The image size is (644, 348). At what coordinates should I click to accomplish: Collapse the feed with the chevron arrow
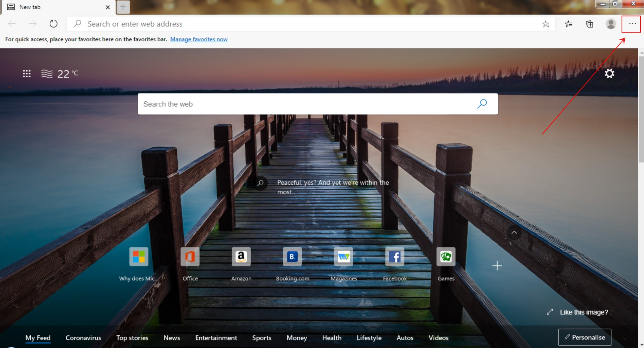pos(514,233)
